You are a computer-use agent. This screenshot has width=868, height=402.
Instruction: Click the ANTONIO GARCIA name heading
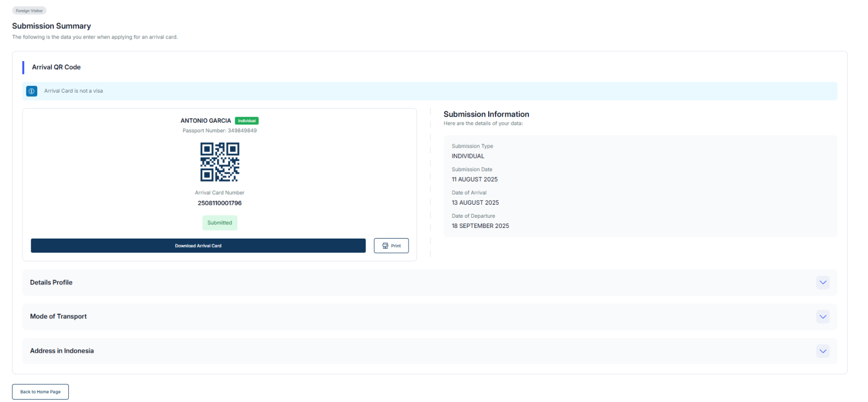(206, 121)
